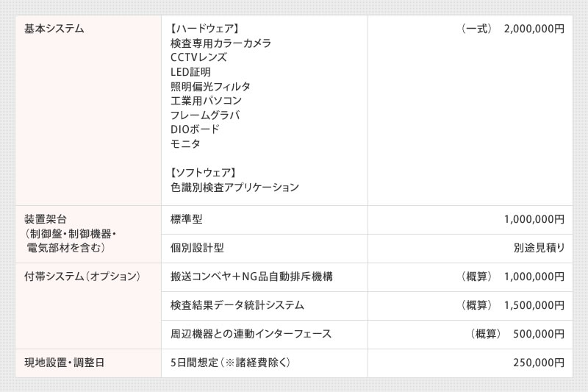
Task: Click the 別途見積り price text
Action: pos(539,248)
